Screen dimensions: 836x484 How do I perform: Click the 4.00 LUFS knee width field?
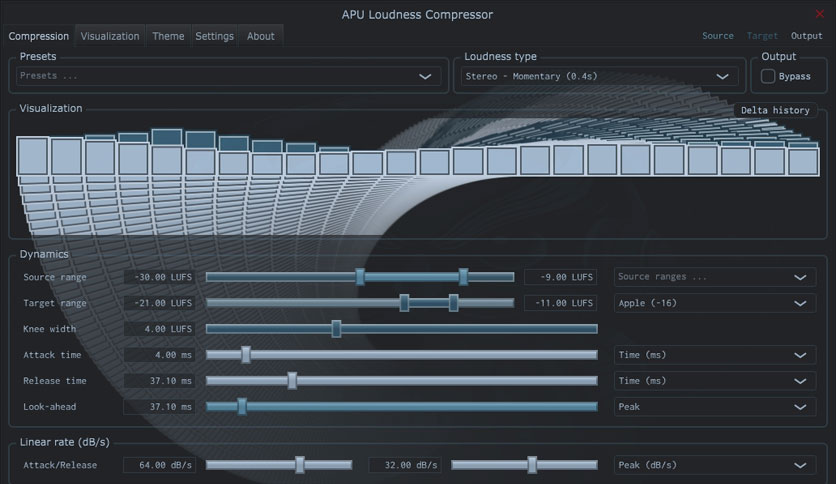click(159, 329)
